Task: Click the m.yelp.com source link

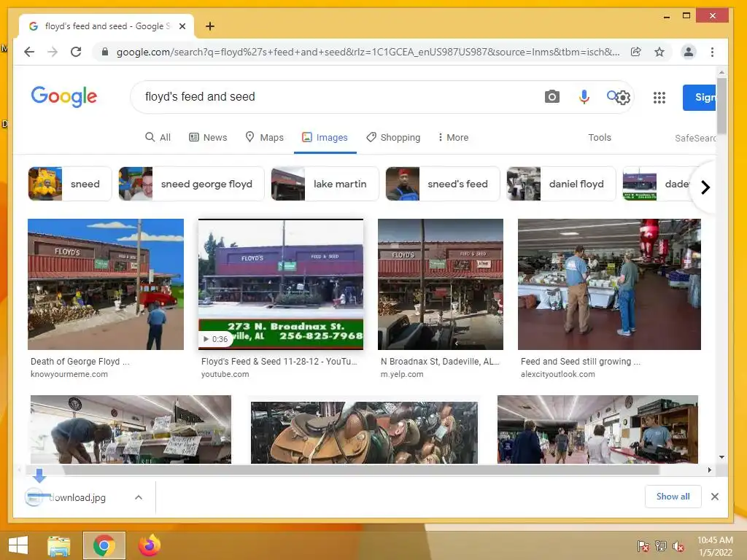Action: pos(402,374)
